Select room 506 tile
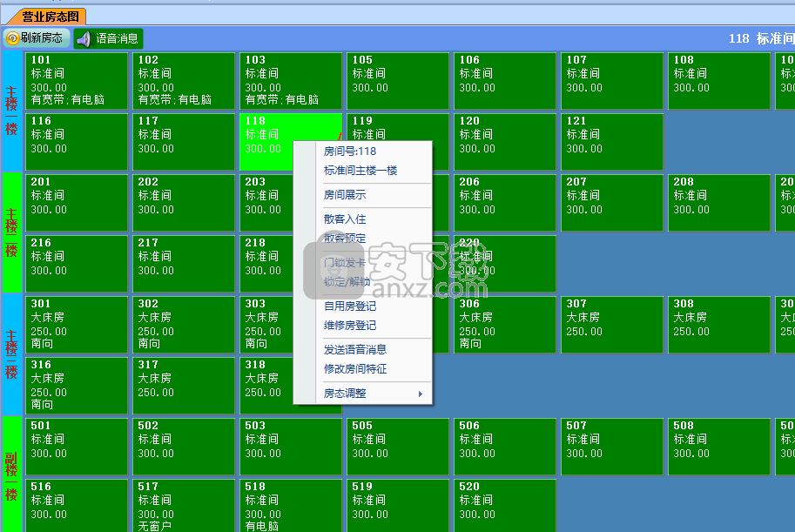Screen dimensions: 795x532 [505, 447]
